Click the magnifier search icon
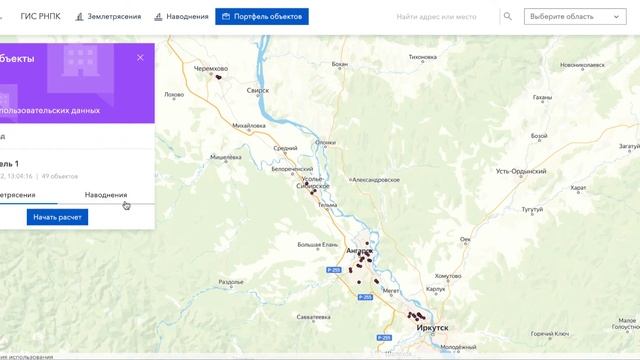The height and width of the screenshot is (360, 640). tap(507, 16)
